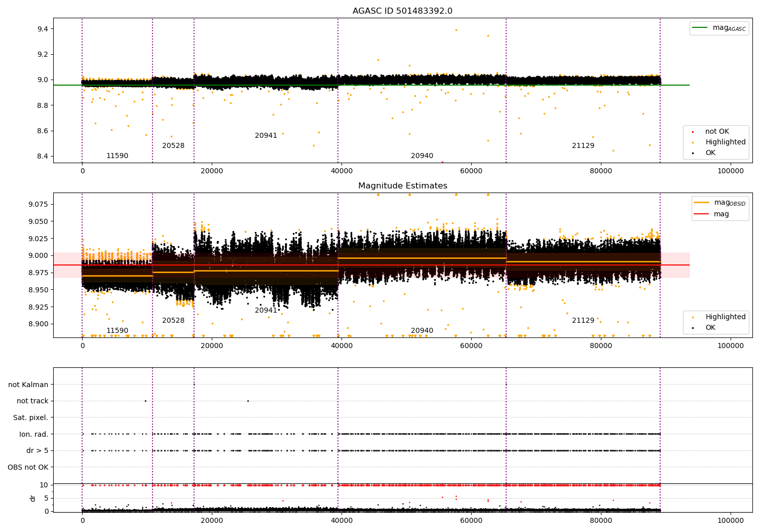This screenshot has height=532, width=760.
Task: Click the 8.6 y-axis tick in top plot
Action: pos(43,131)
